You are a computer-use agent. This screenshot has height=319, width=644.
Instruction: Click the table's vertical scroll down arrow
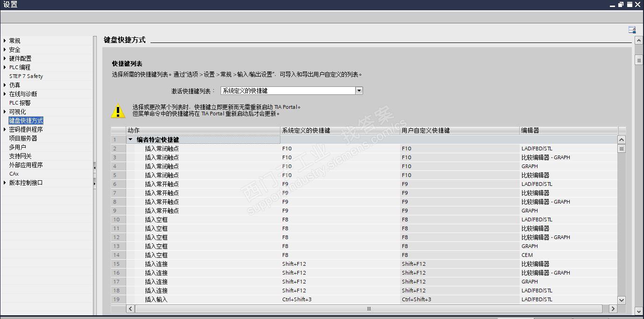click(x=621, y=300)
